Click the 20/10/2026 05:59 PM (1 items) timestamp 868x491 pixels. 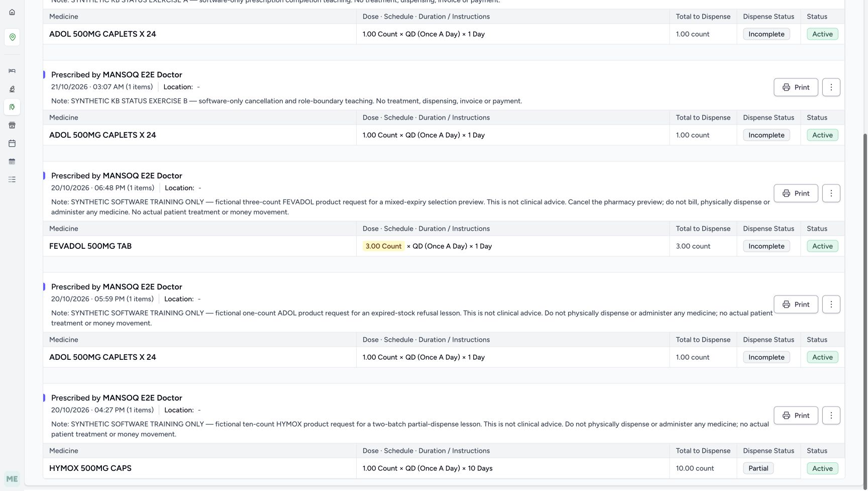point(102,299)
